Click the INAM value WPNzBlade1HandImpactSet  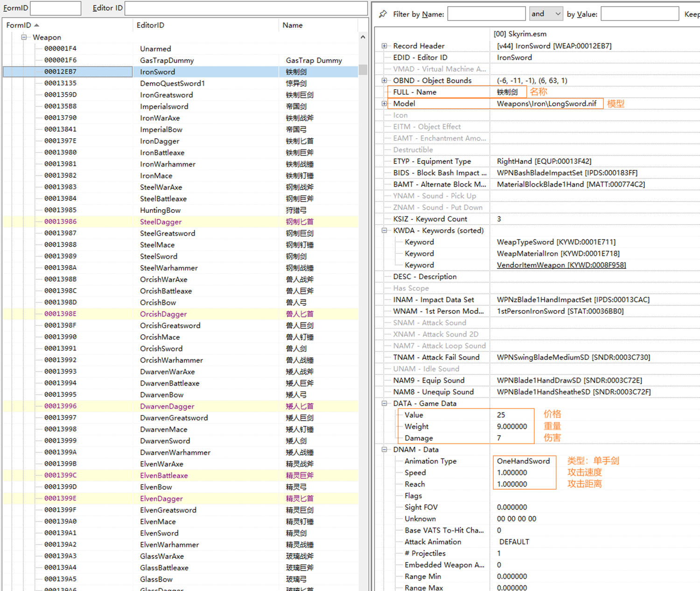(573, 300)
